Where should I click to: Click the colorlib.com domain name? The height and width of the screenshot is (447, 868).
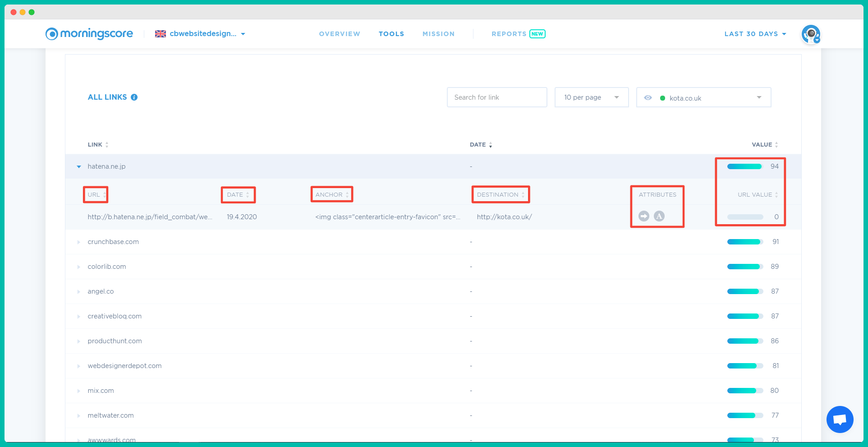[107, 267]
